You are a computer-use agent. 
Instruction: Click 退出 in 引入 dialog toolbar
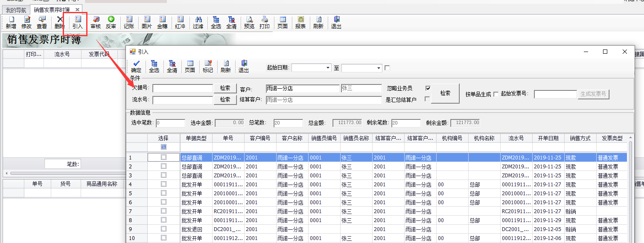tap(244, 67)
